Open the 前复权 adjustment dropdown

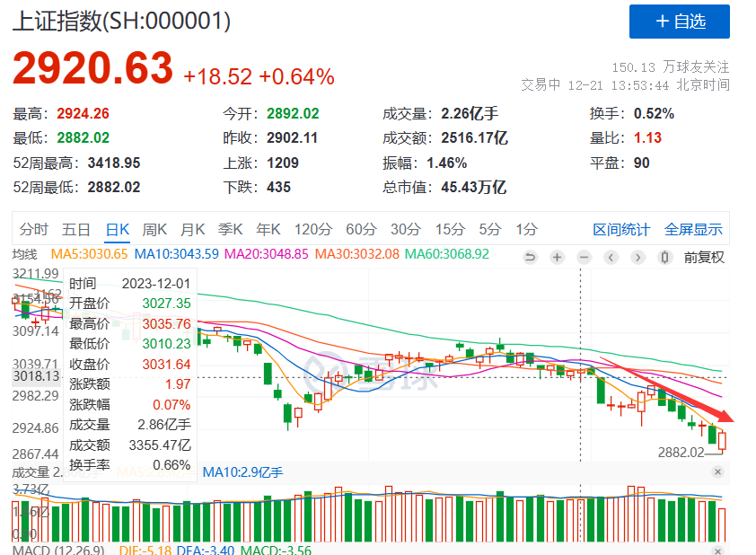point(704,257)
